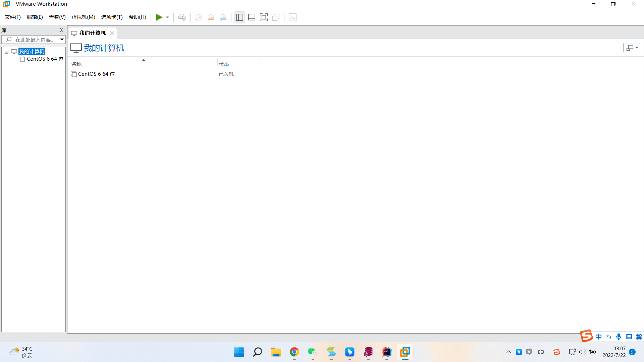
Task: Collapse the 我的计算机 tree node
Action: coord(6,52)
